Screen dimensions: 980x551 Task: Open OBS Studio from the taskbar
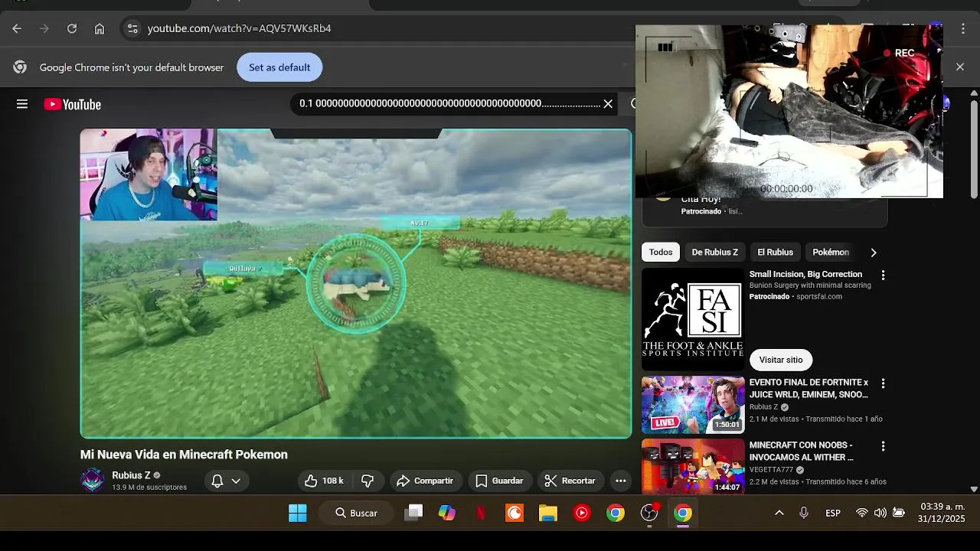coord(649,513)
